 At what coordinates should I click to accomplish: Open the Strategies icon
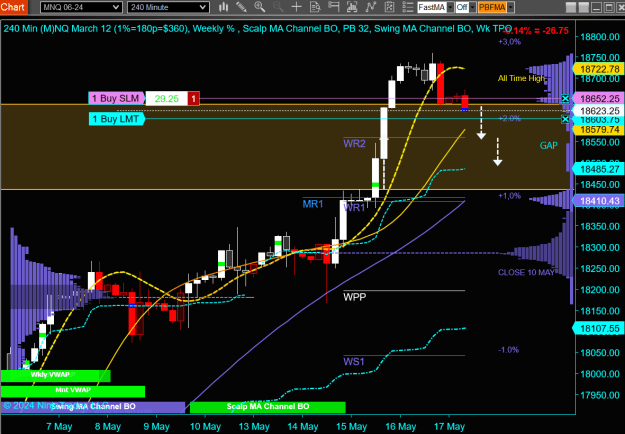[x=389, y=7]
